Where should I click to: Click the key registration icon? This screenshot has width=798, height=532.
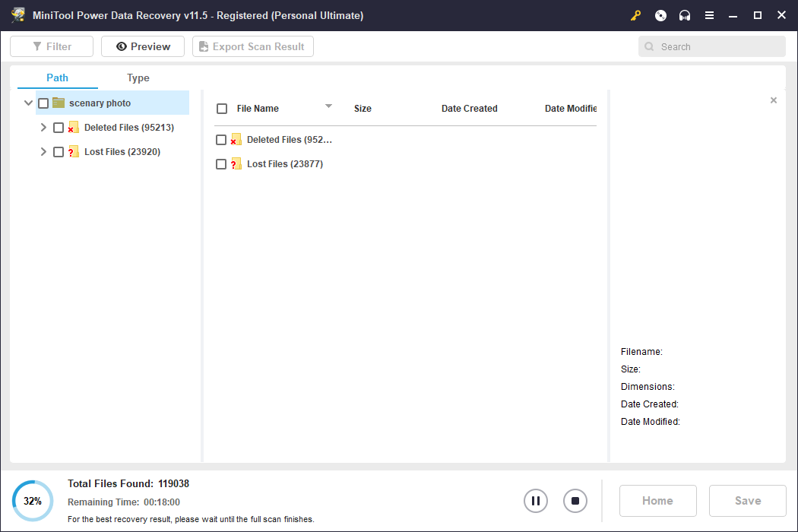(x=635, y=16)
